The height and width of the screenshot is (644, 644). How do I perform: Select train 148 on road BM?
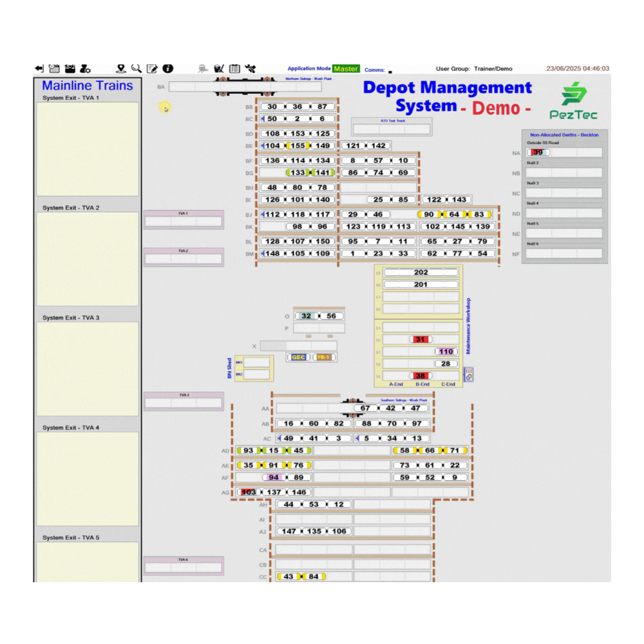click(272, 253)
